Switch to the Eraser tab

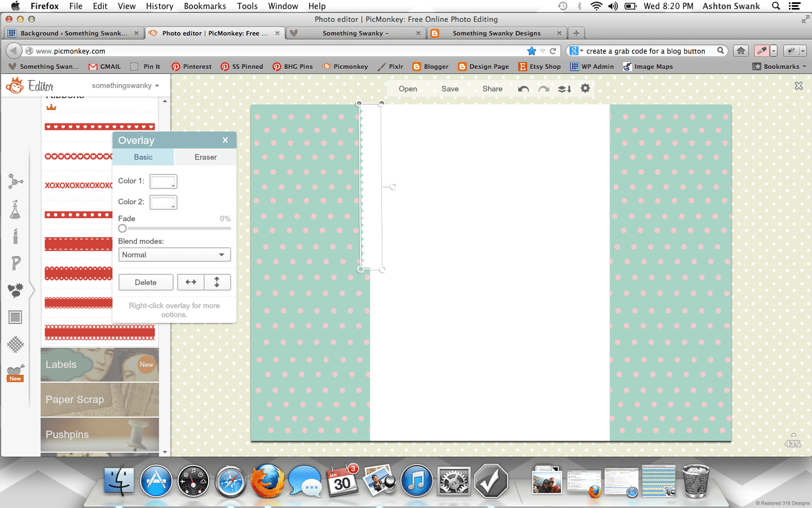[205, 157]
